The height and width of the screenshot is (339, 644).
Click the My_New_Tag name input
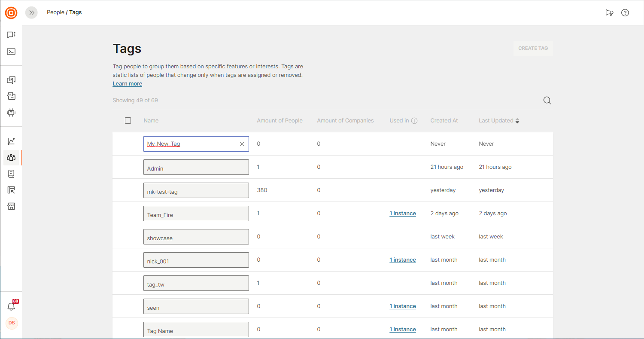pos(196,144)
